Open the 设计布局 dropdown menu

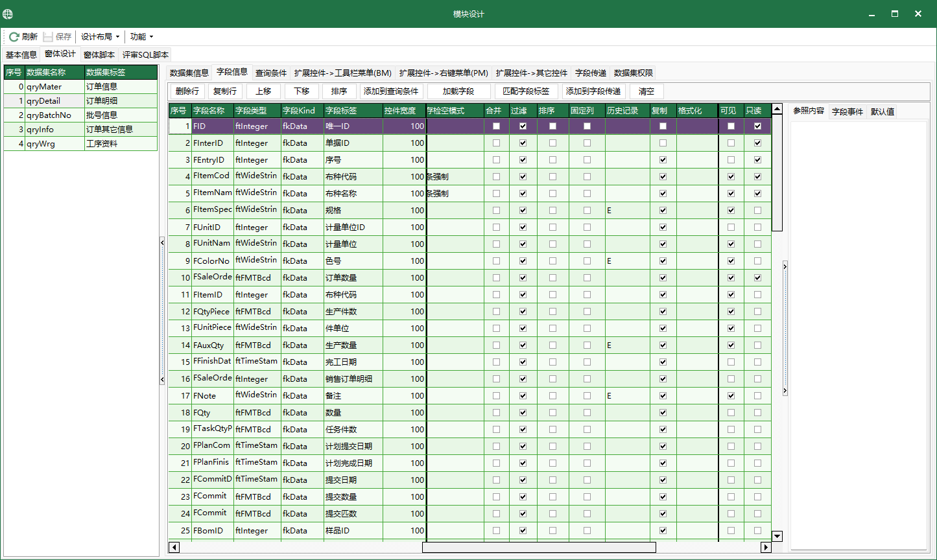coord(100,37)
